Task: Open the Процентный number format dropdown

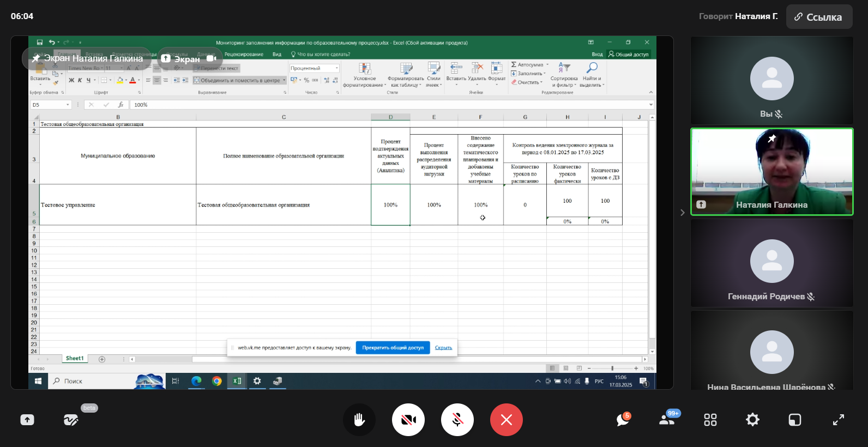Action: [337, 68]
